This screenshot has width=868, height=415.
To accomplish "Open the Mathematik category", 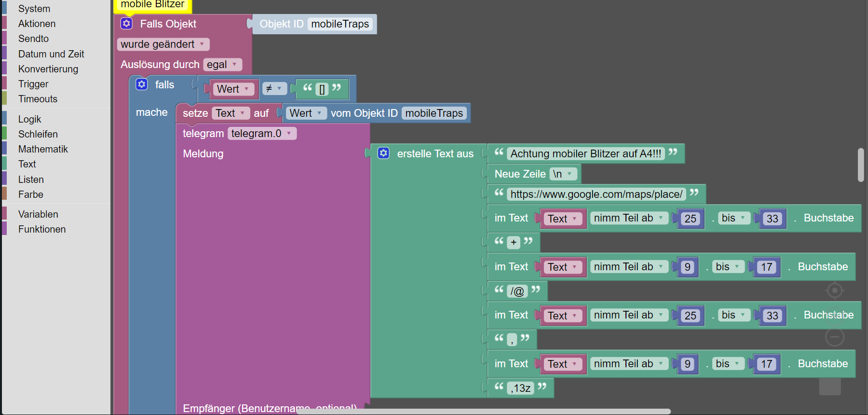I will tap(43, 149).
